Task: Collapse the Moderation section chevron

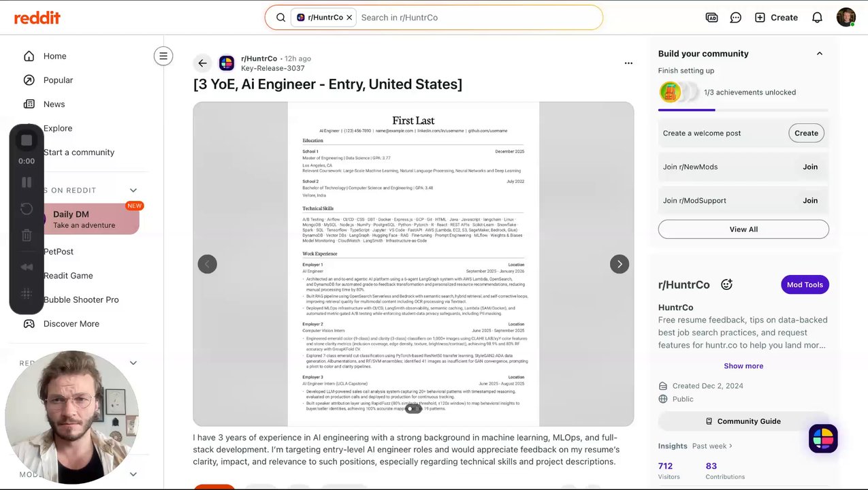Action: (x=133, y=474)
